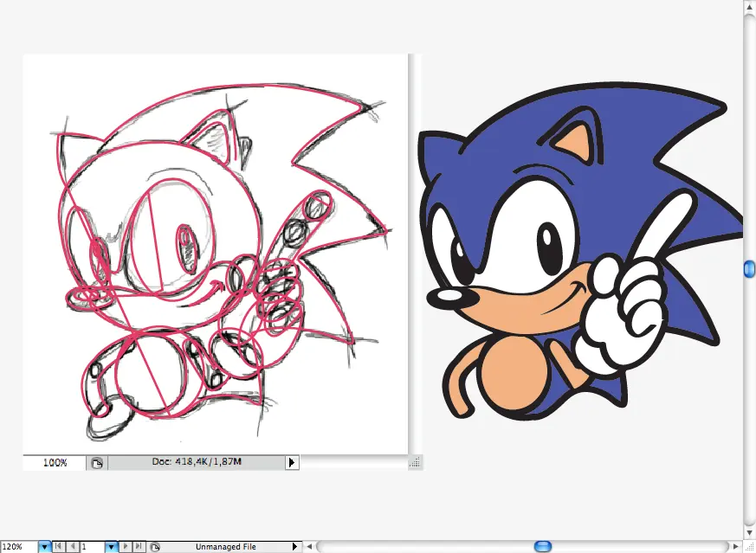Go to next artboard arrow
Screen dimensions: 756x553
pyautogui.click(x=126, y=547)
